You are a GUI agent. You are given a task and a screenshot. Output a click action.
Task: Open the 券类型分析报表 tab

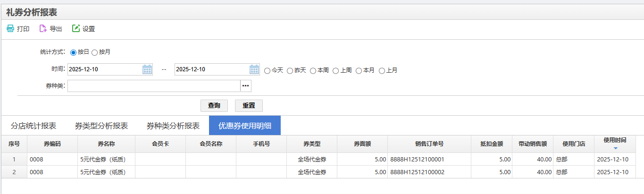101,126
